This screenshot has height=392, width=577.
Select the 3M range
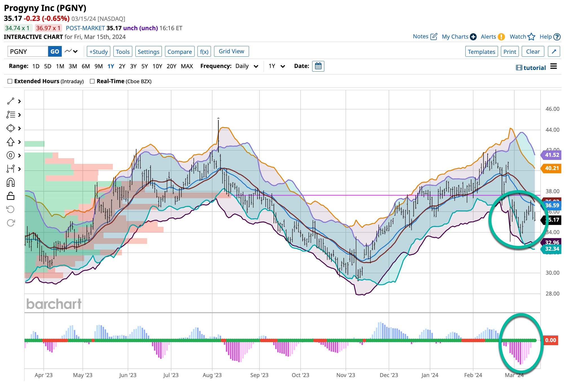tap(73, 66)
